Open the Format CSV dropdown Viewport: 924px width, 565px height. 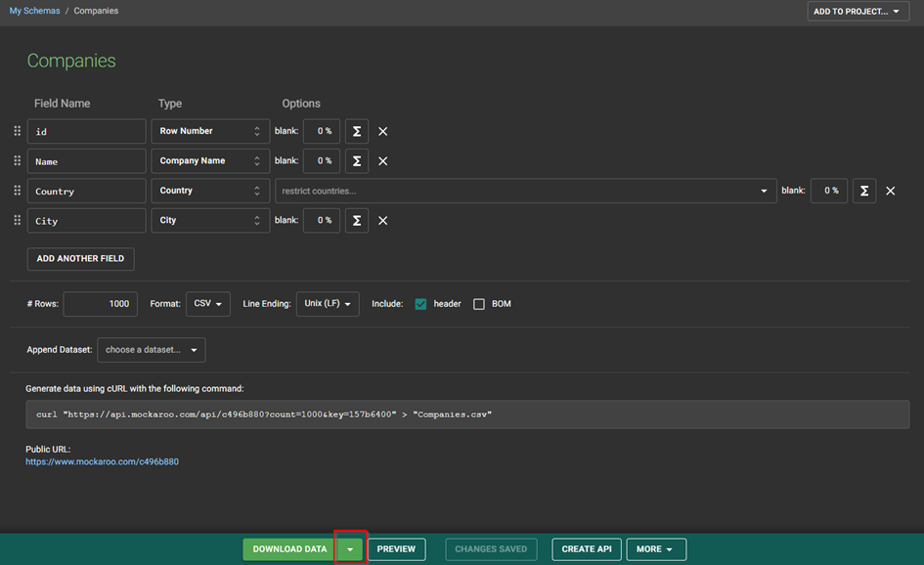tap(209, 304)
